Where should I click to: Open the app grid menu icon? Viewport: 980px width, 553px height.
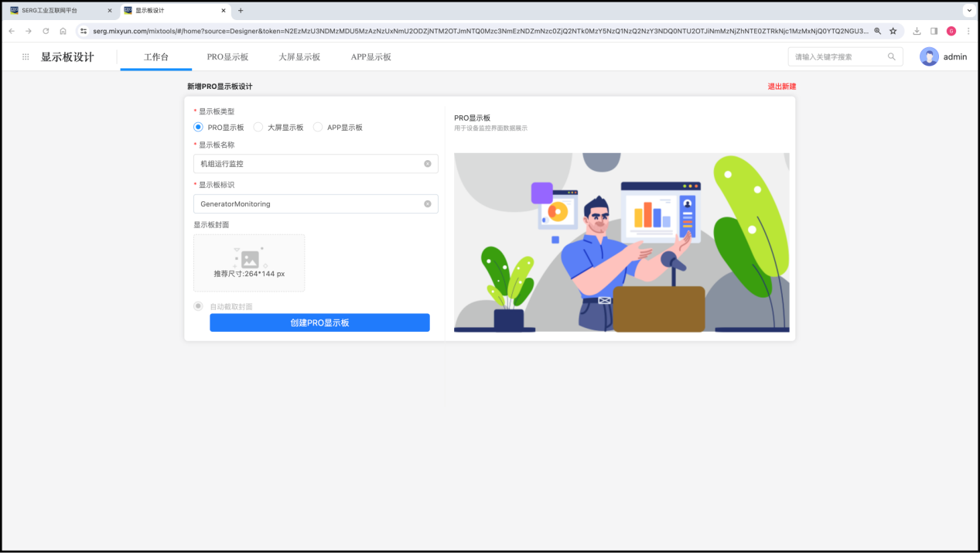tap(26, 56)
